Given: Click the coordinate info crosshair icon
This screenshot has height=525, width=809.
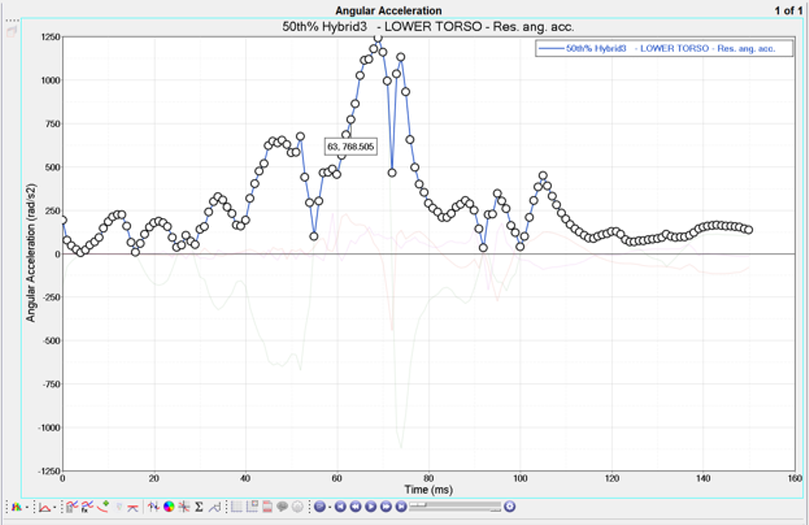Looking at the screenshot, I should click(184, 507).
